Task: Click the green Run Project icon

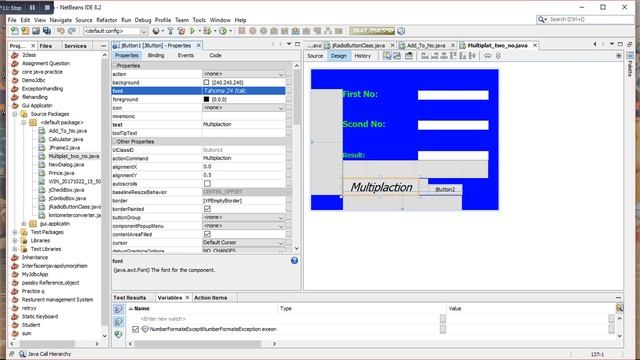Action: point(192,31)
